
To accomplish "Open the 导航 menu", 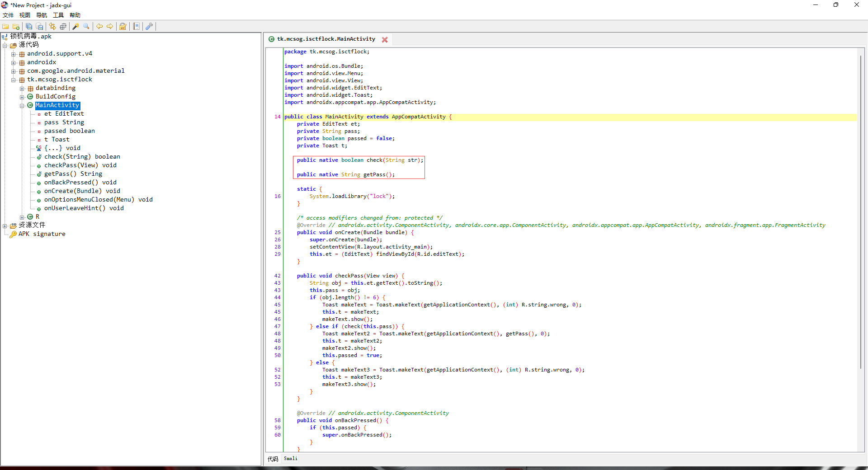I will coord(42,15).
